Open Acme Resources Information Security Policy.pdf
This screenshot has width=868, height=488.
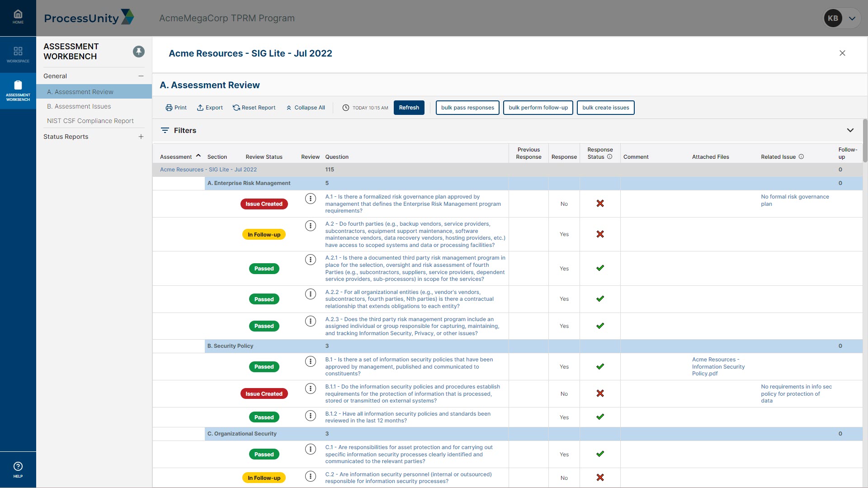coord(718,366)
